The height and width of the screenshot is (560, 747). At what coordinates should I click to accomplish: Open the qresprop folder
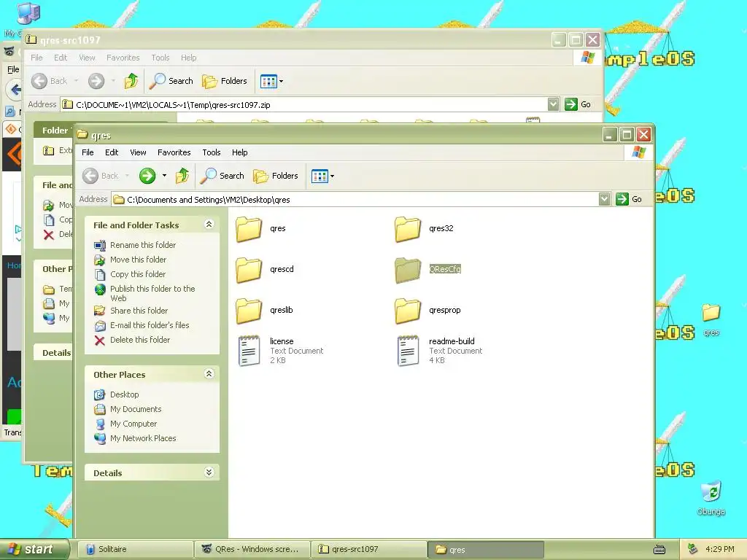click(408, 311)
